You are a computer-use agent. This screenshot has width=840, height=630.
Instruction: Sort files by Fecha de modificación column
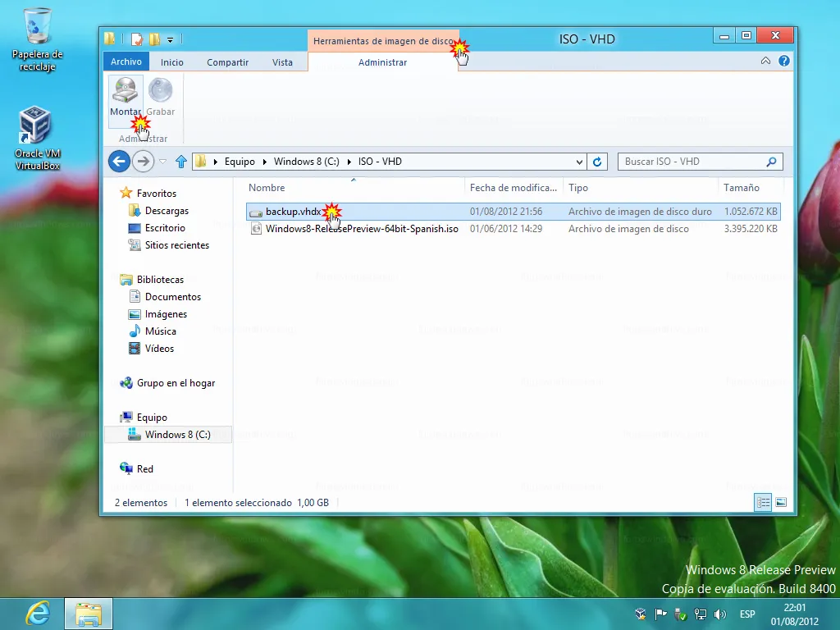point(514,188)
